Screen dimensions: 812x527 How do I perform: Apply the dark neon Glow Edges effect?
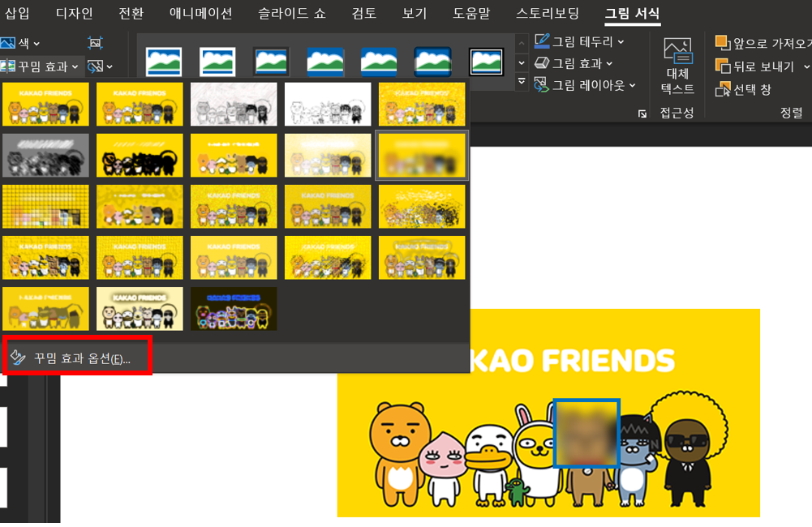click(234, 309)
